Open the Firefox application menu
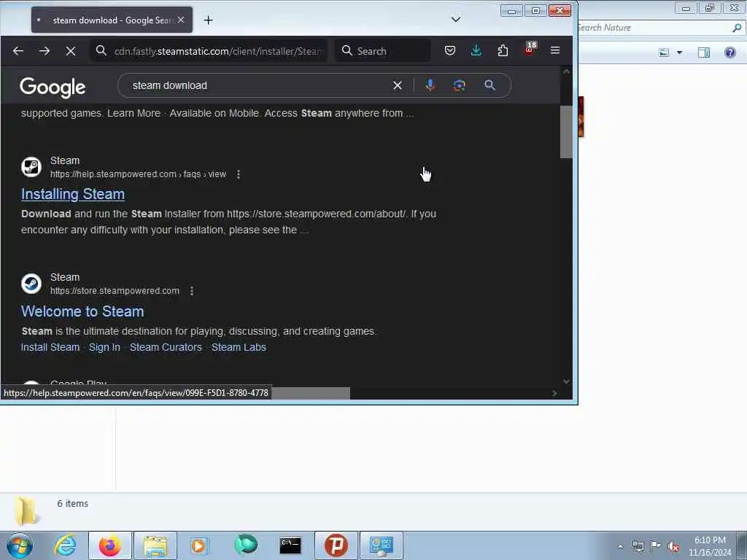Image resolution: width=747 pixels, height=560 pixels. [555, 50]
